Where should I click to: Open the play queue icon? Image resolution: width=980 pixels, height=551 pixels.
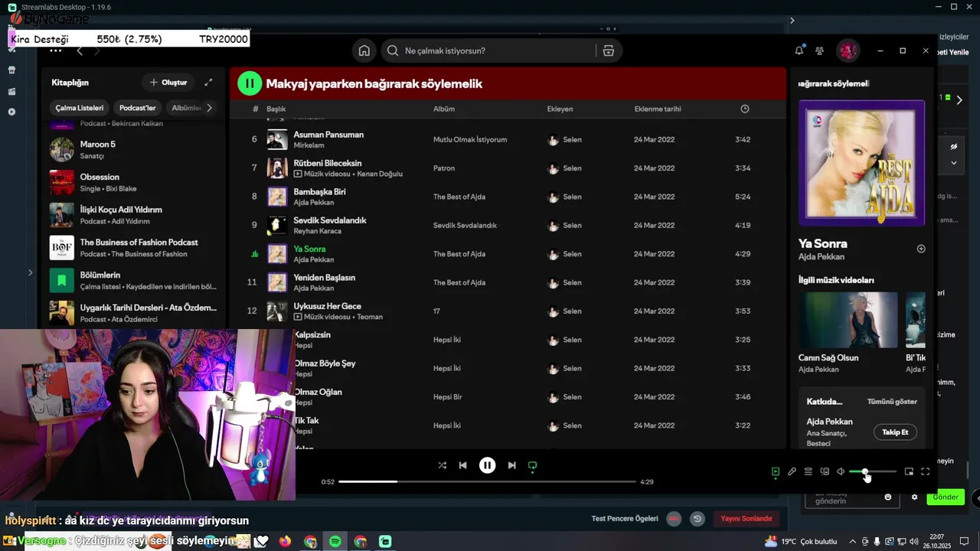(x=808, y=472)
